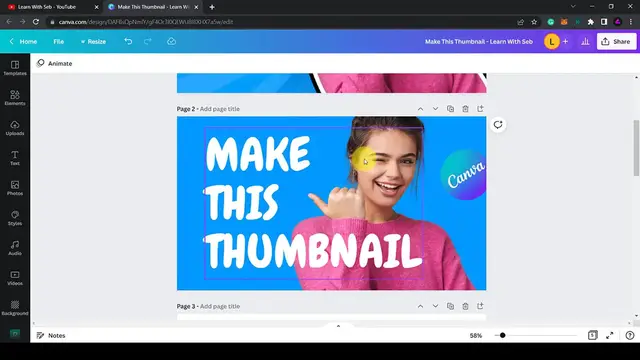
Task: Open the browser tab search dropdown
Action: pos(573,7)
